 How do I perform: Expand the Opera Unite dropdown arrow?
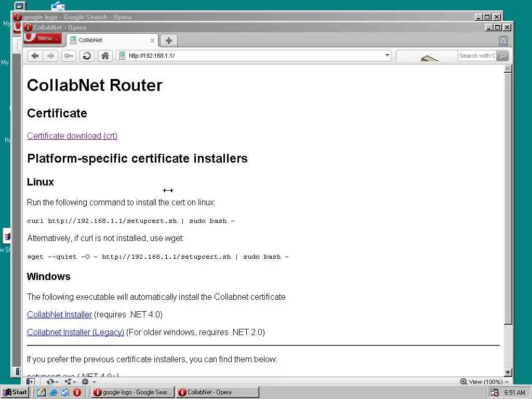75,382
